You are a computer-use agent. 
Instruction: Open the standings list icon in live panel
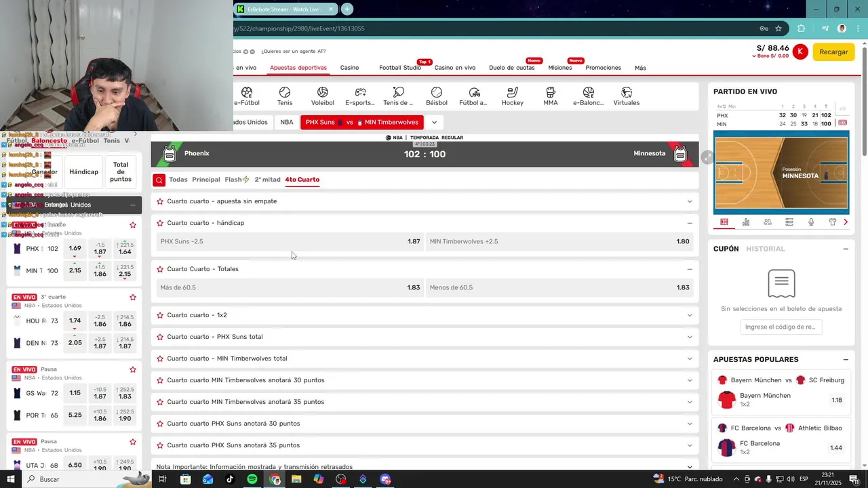[x=789, y=222]
